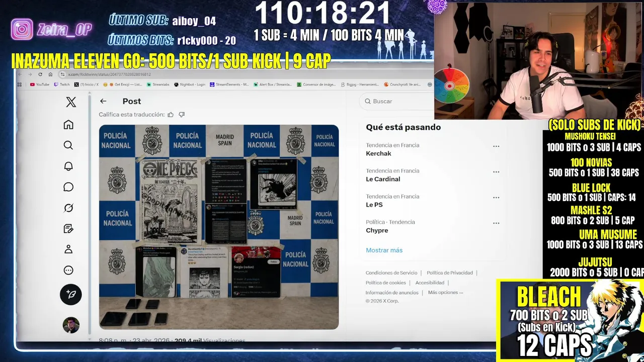Viewport: 644px width, 362px height.
Task: Click the Post heading text
Action: coord(132,101)
